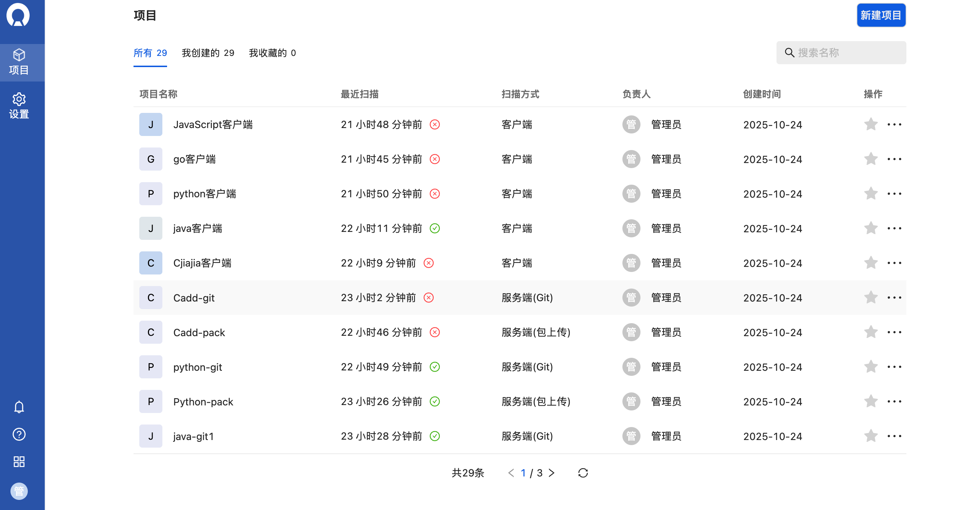Open more options for Python-pack row
The width and height of the screenshot is (980, 510).
pyautogui.click(x=894, y=401)
